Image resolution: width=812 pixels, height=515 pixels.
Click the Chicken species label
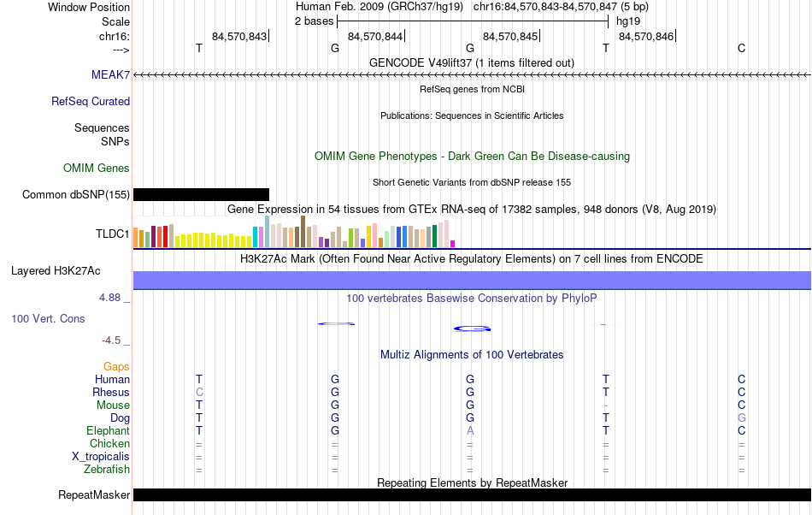coord(109,443)
